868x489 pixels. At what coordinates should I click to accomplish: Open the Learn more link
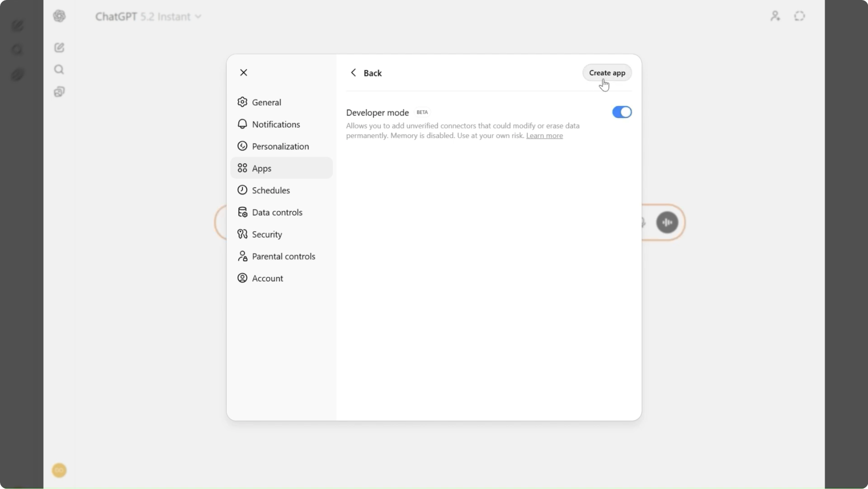point(544,136)
